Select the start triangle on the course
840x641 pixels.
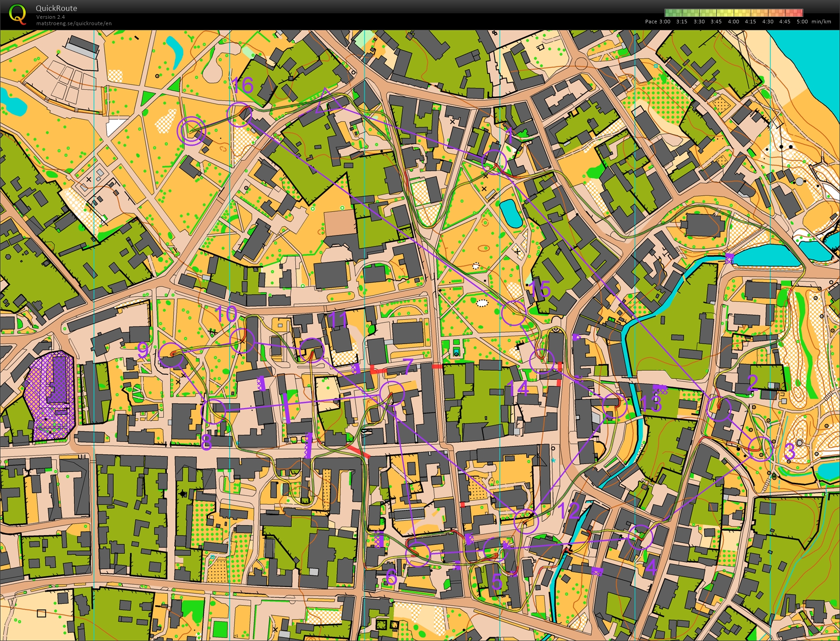pos(328,102)
